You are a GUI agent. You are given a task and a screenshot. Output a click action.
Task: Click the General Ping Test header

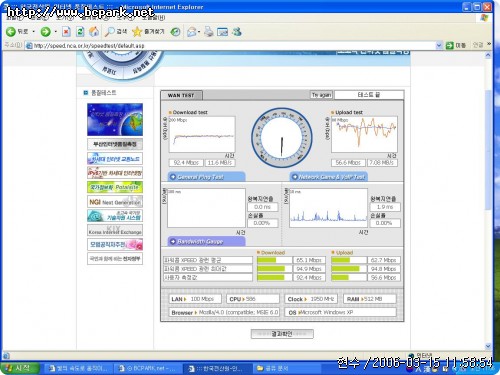pos(207,177)
